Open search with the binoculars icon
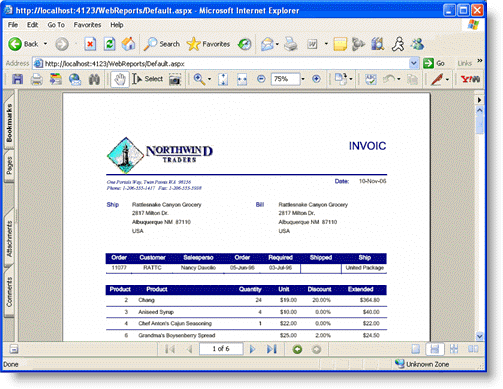 94,79
